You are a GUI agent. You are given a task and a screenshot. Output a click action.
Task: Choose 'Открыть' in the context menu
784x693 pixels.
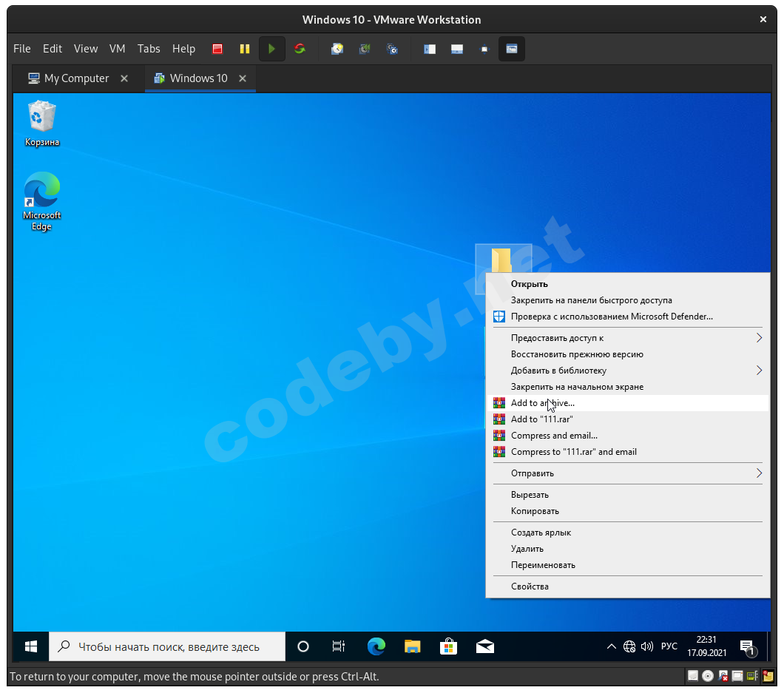[628, 284]
